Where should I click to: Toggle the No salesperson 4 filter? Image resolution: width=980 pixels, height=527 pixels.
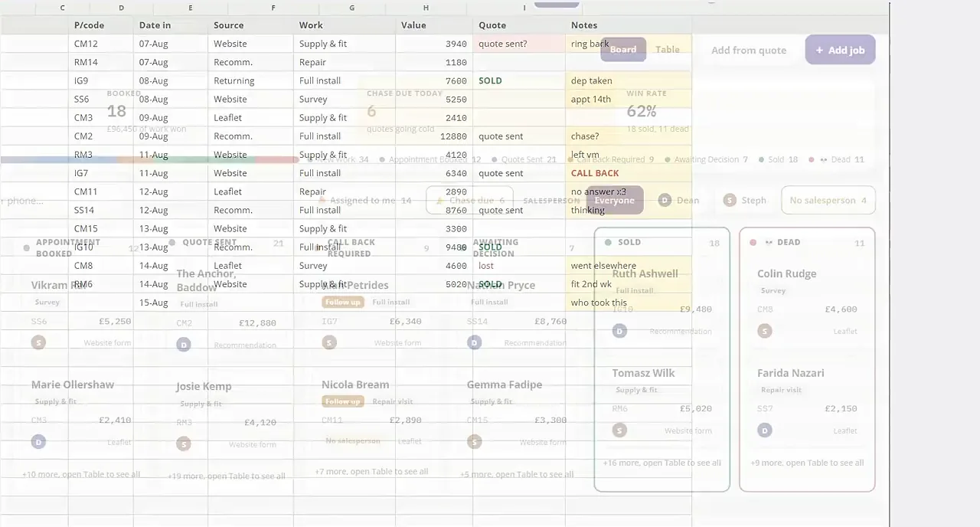click(828, 201)
